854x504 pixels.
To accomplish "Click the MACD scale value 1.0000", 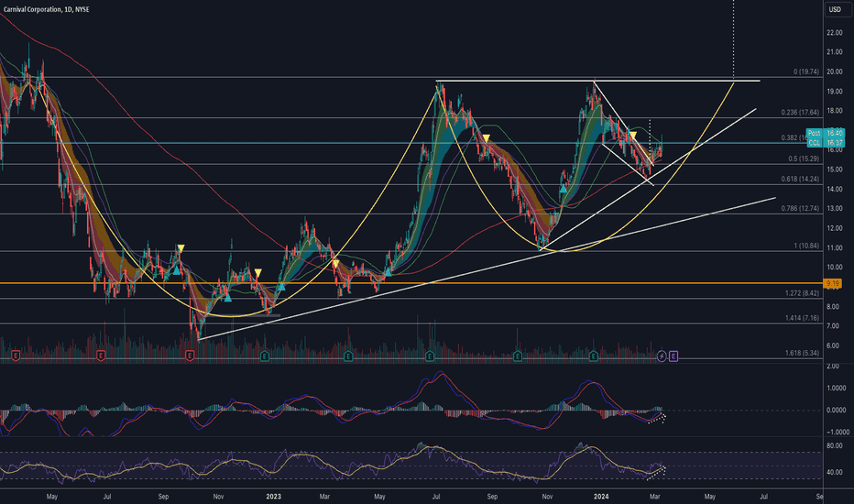I will click(x=837, y=389).
